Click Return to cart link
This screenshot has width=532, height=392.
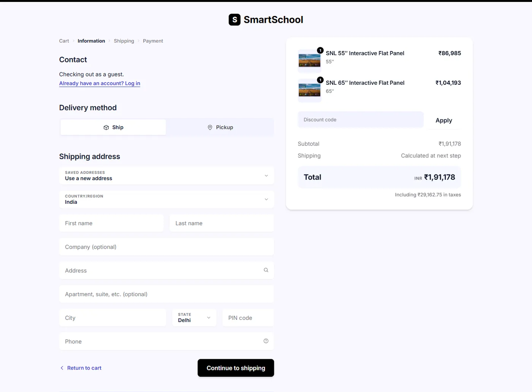(84, 368)
